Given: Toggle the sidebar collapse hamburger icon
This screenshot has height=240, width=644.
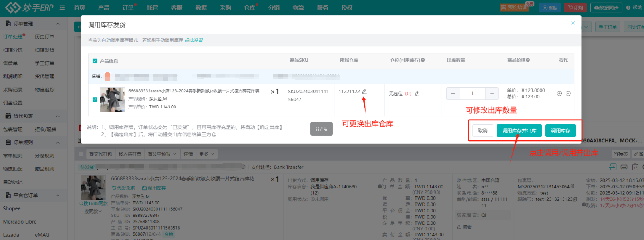Looking at the screenshot, I should click(62, 8).
